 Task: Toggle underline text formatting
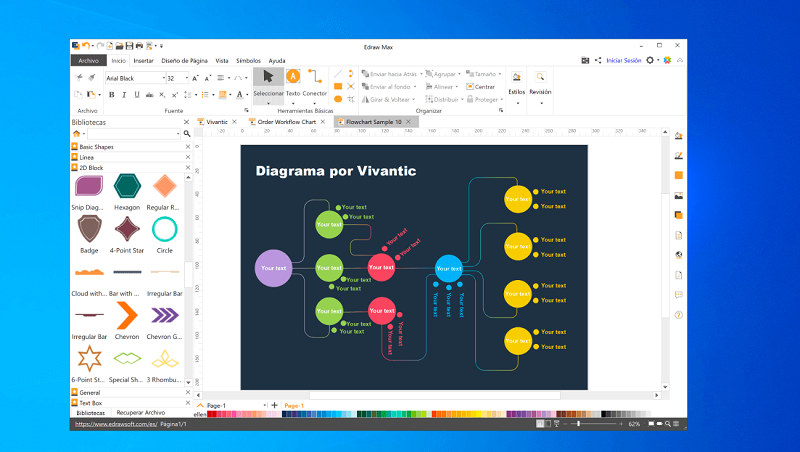[136, 95]
